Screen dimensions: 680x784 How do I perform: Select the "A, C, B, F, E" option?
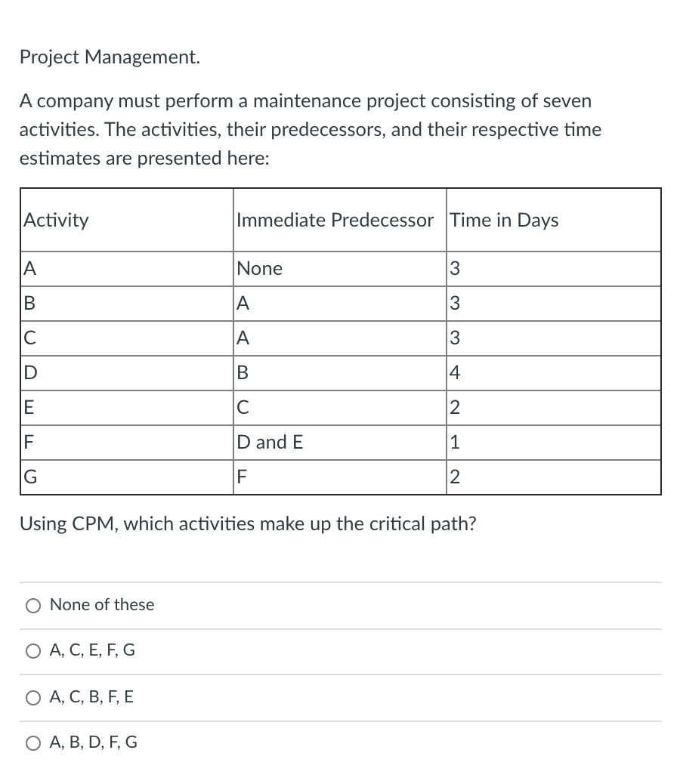pos(33,698)
